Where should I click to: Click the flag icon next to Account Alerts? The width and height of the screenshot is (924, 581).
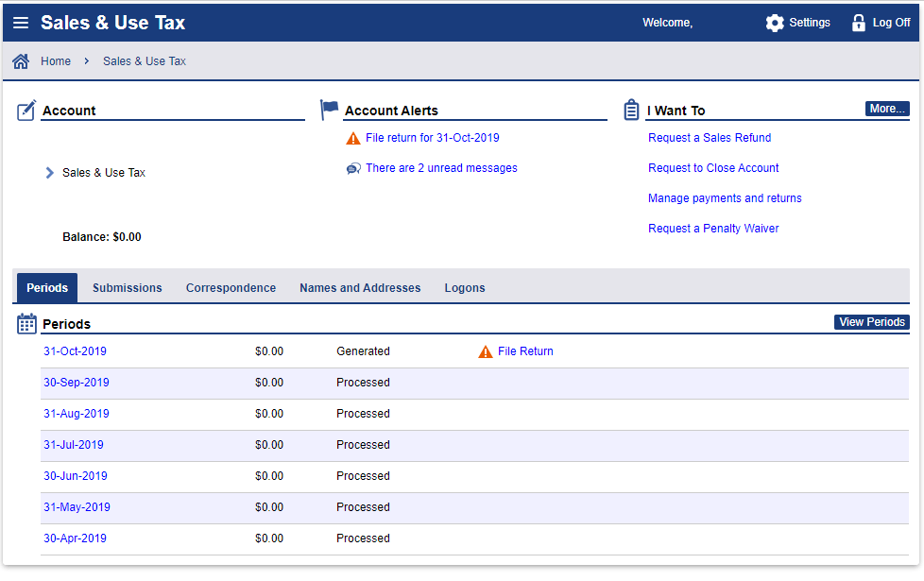(329, 109)
